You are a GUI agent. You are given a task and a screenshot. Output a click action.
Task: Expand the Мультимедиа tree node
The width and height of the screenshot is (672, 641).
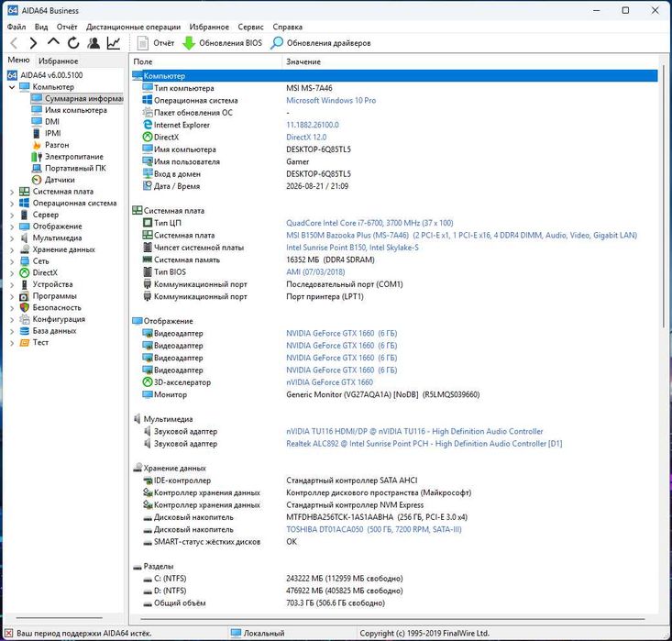coord(12,238)
